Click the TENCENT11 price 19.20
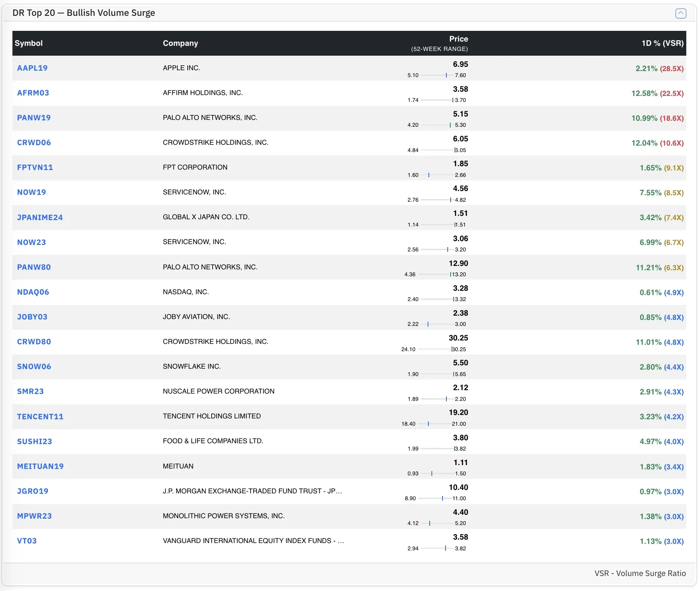The height and width of the screenshot is (591, 700). pos(458,412)
